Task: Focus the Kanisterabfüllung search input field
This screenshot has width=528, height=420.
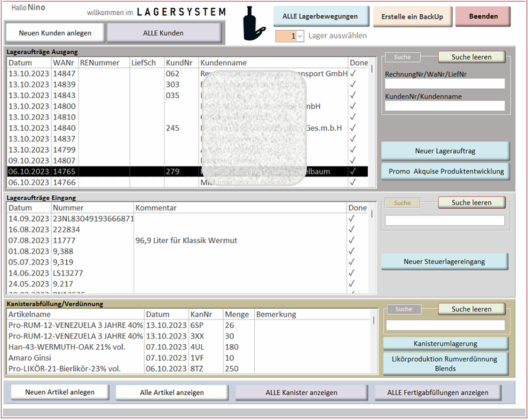Action: pos(445,325)
